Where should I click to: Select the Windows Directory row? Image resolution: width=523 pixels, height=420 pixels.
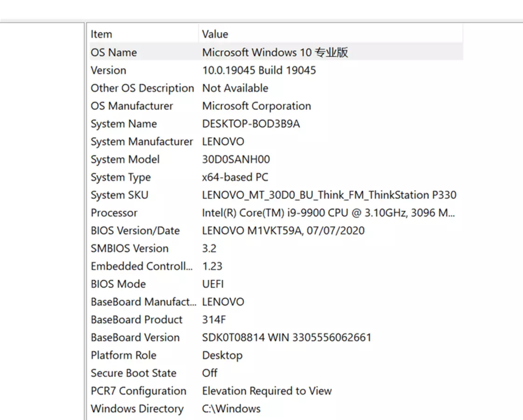click(x=137, y=409)
